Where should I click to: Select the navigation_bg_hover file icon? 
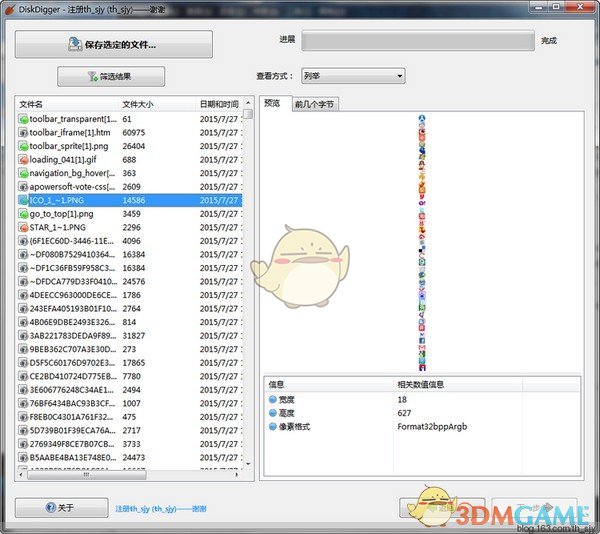pyautogui.click(x=23, y=173)
